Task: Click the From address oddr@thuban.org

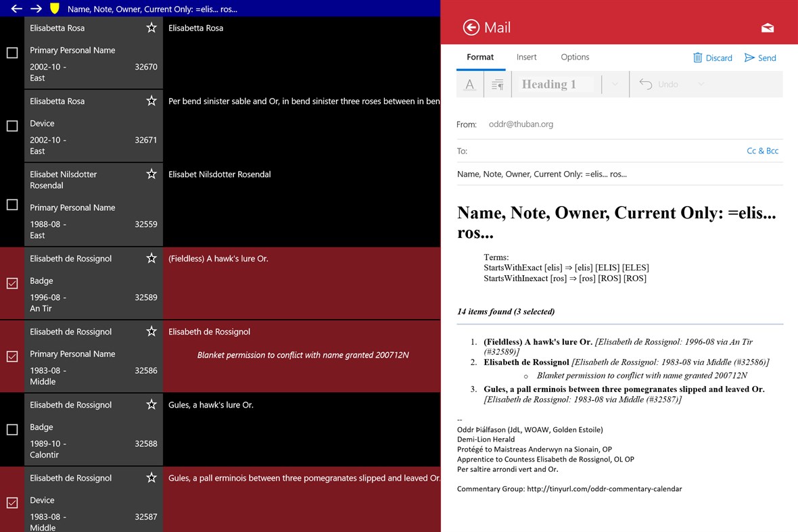Action: coord(521,124)
